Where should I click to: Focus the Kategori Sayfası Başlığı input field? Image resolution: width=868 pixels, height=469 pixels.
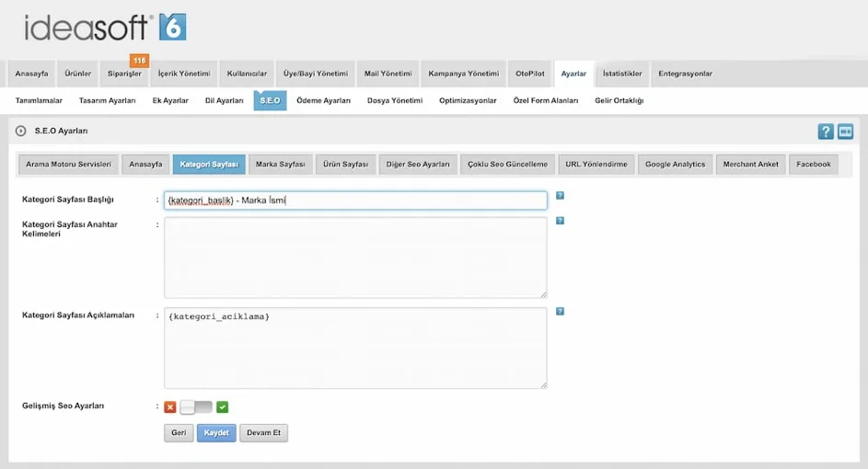(355, 200)
